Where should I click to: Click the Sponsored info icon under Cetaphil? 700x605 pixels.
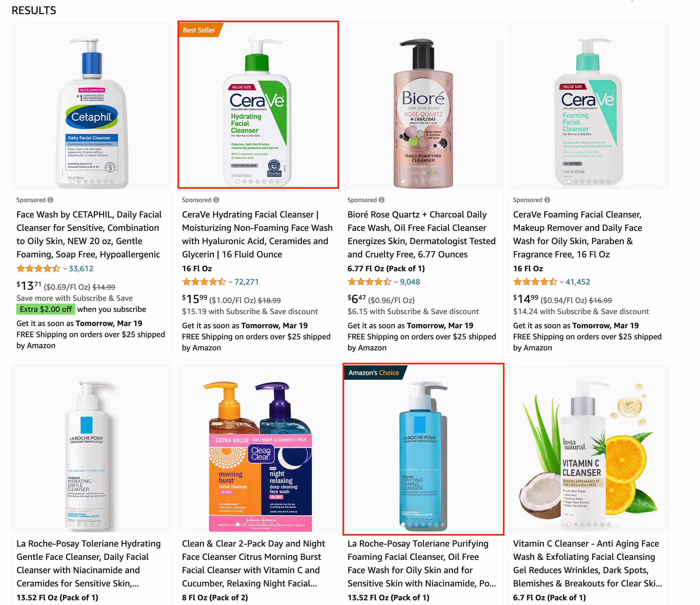(x=50, y=200)
